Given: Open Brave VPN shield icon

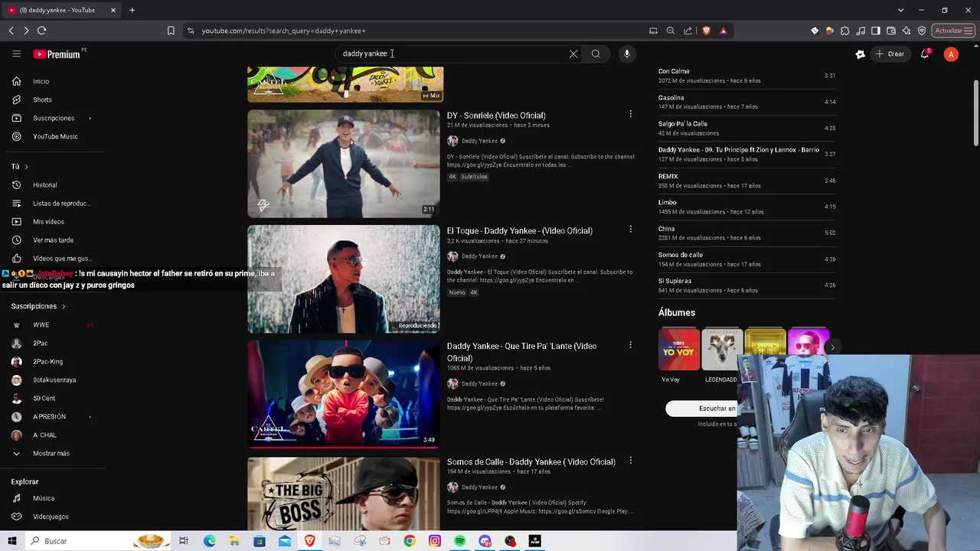Looking at the screenshot, I should (922, 31).
